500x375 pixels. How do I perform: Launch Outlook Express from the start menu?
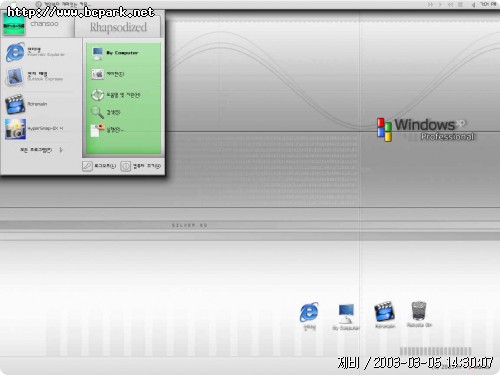tap(35, 77)
